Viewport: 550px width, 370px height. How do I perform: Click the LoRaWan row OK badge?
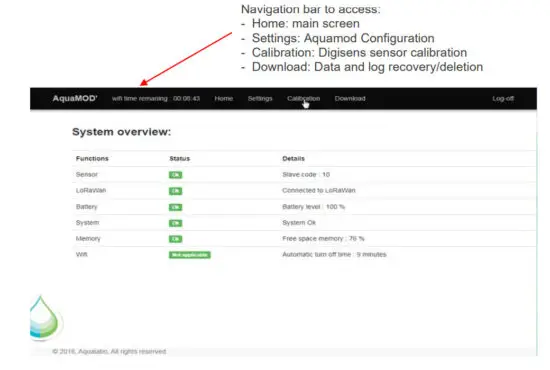click(x=175, y=191)
